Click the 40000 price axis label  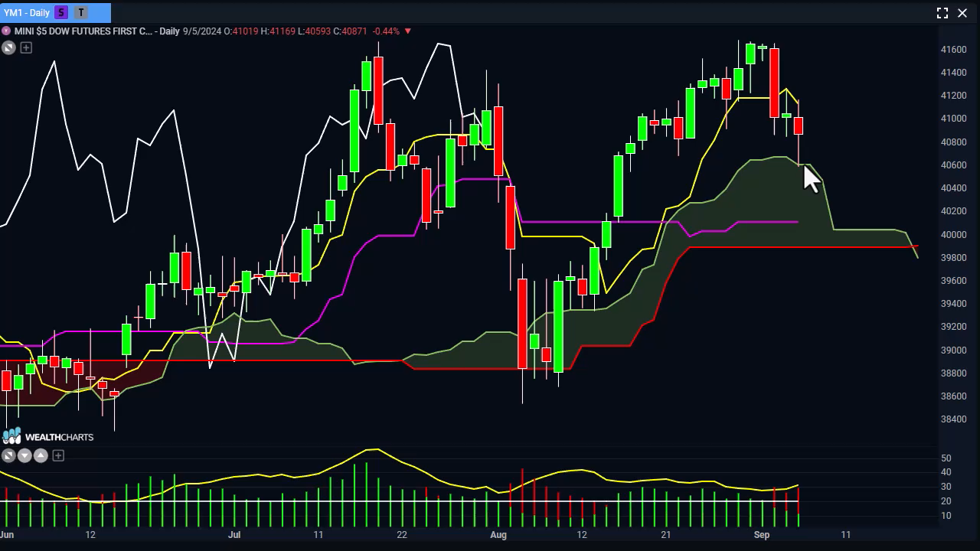point(953,235)
